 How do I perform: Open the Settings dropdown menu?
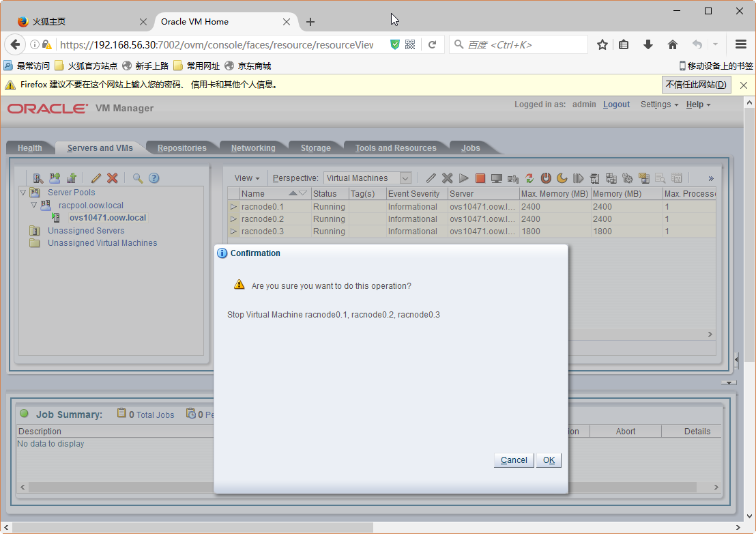coord(659,104)
